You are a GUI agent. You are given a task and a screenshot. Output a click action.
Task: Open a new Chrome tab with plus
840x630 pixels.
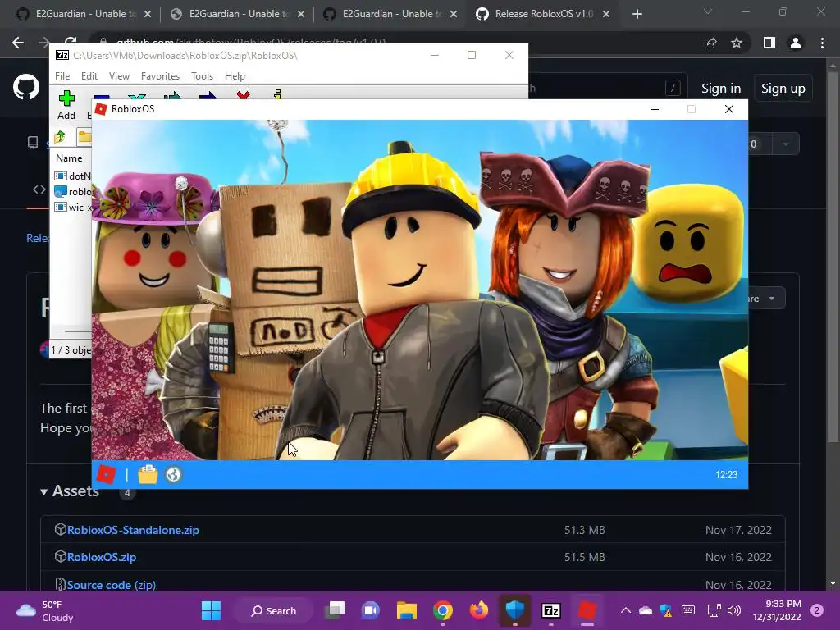637,14
